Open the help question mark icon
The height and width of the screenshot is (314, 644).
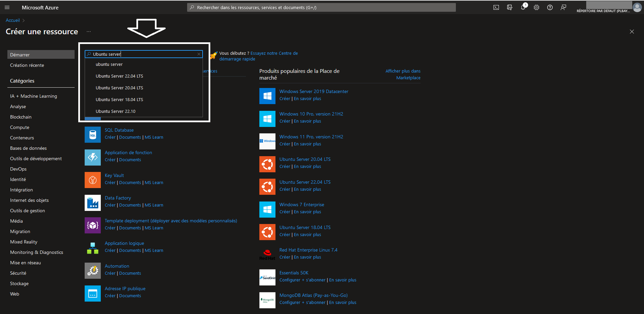coord(550,7)
